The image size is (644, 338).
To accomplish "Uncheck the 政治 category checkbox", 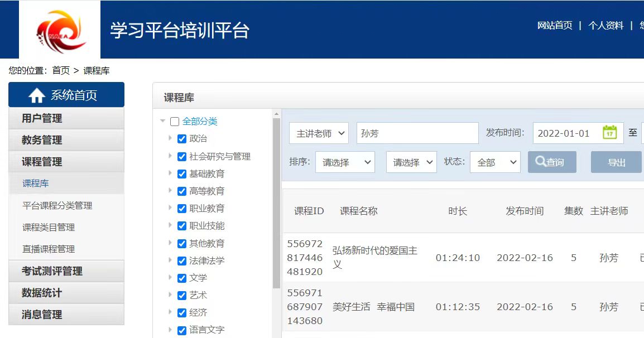I will point(181,139).
